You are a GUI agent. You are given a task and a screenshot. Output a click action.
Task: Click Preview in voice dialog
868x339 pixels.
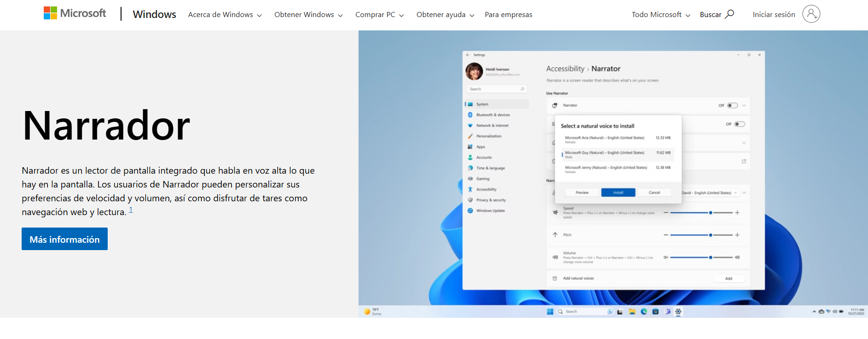coord(582,193)
